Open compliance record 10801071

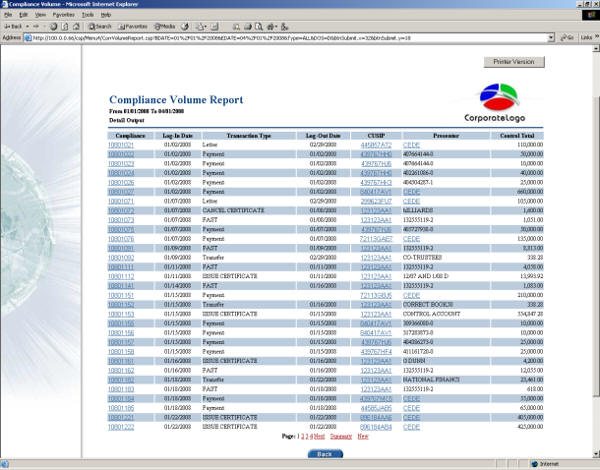[121, 201]
